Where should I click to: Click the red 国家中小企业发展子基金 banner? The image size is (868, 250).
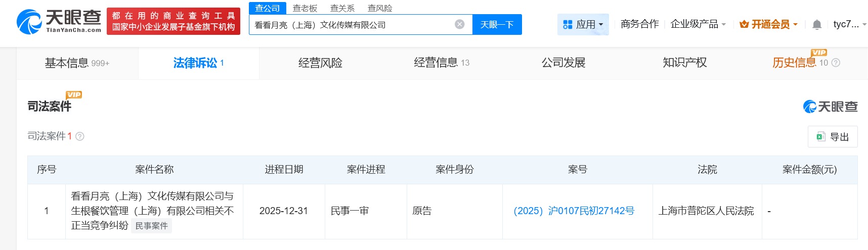coord(173,22)
